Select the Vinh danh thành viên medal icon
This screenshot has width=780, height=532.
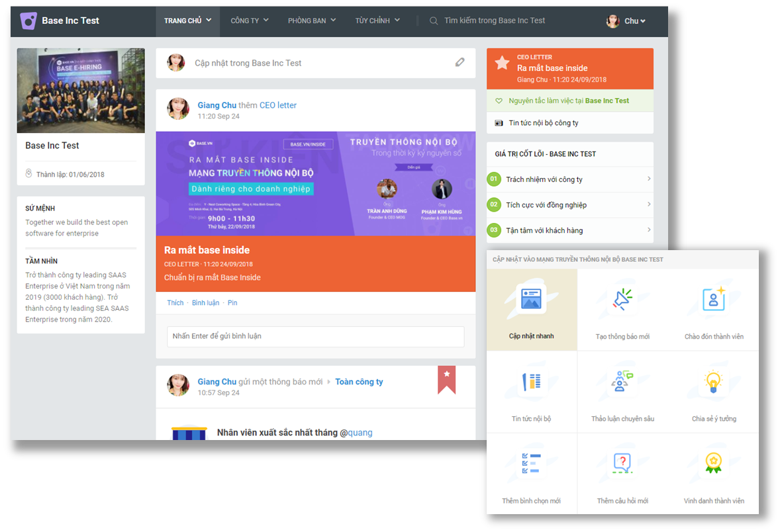pos(713,463)
